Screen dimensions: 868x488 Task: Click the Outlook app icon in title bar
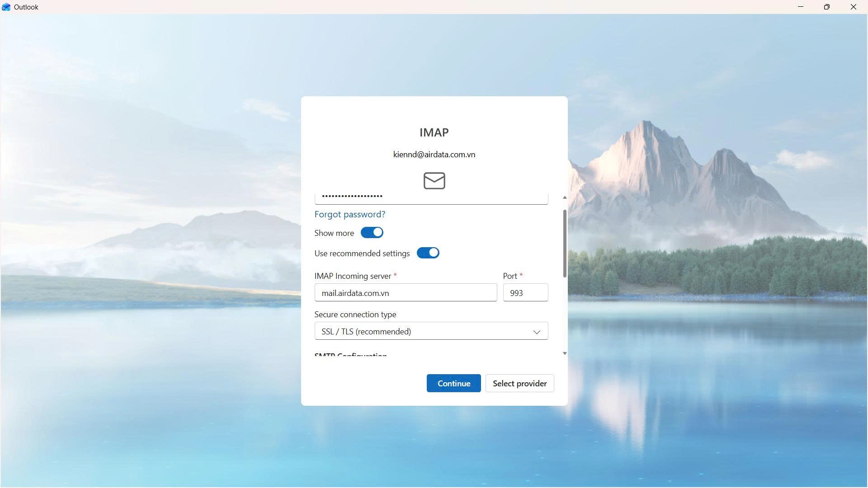[x=6, y=7]
